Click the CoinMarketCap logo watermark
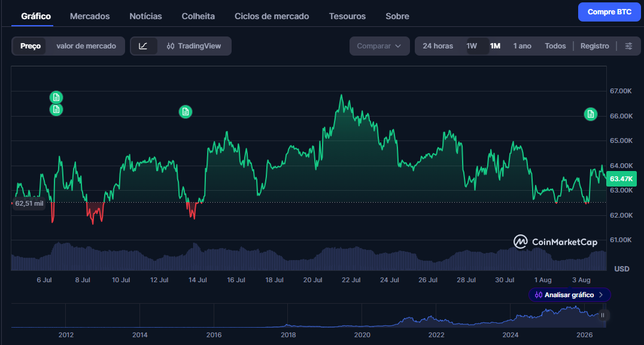Screen dimensions: 644x345 555,242
